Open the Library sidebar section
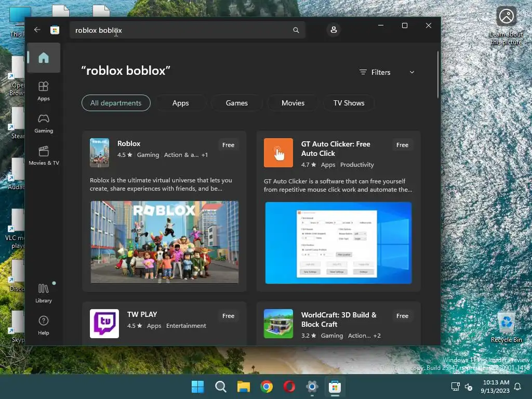Image resolution: width=532 pixels, height=399 pixels. tap(44, 294)
